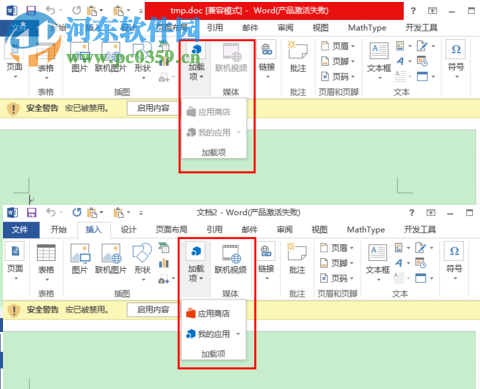Screen dimensions: 480x389
Task: Open the 表格 table menu in the 文档2 window
Action: pos(46,263)
